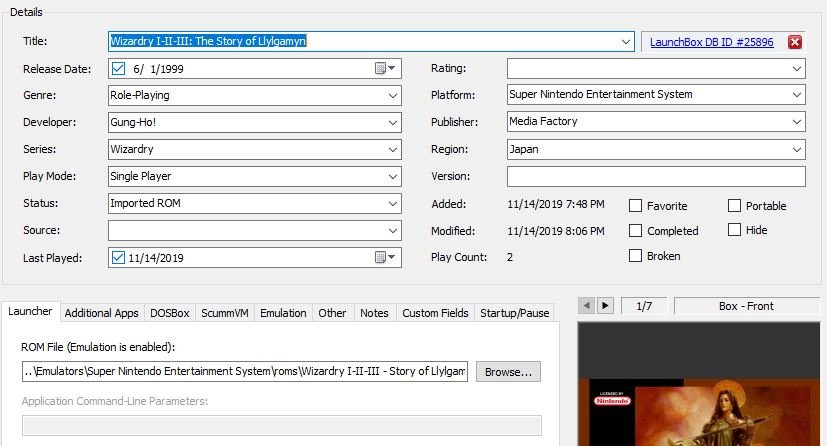The width and height of the screenshot is (827, 446).
Task: Show previous box image with left arrow
Action: (x=586, y=305)
